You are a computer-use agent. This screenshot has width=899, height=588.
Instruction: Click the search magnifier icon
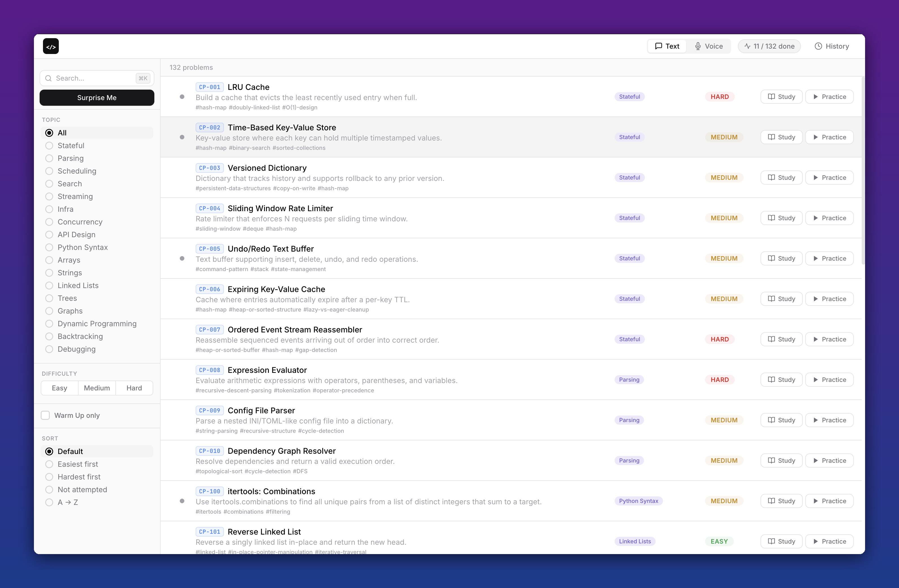point(48,78)
